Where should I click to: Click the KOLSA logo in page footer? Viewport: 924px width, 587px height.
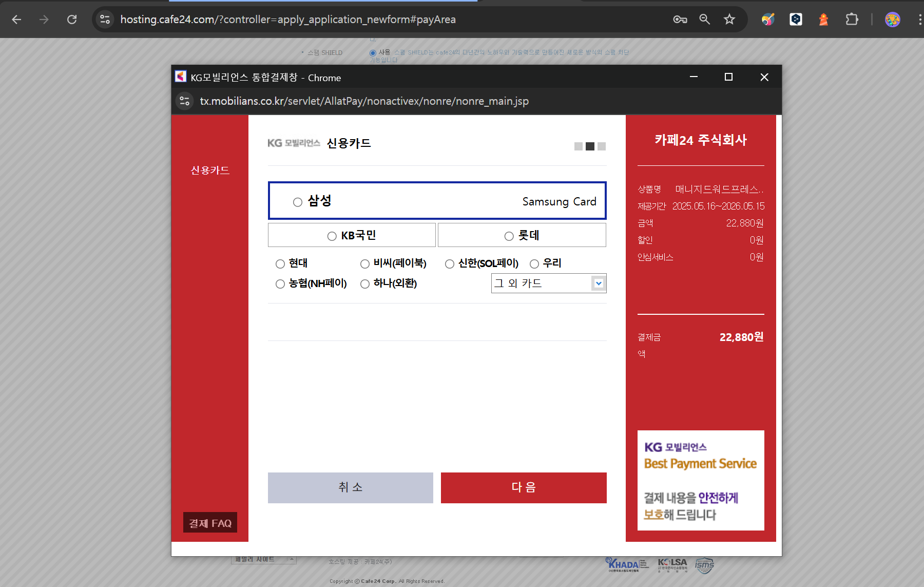pos(672,565)
